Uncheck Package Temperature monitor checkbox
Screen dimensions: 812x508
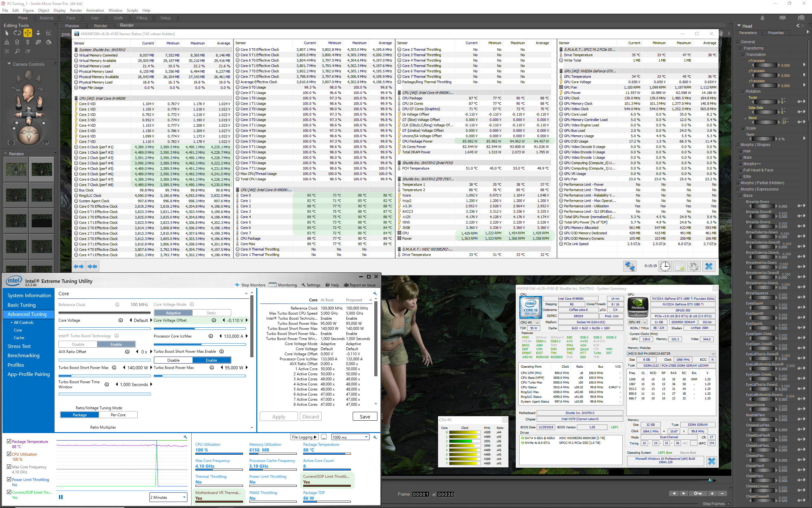[9, 441]
